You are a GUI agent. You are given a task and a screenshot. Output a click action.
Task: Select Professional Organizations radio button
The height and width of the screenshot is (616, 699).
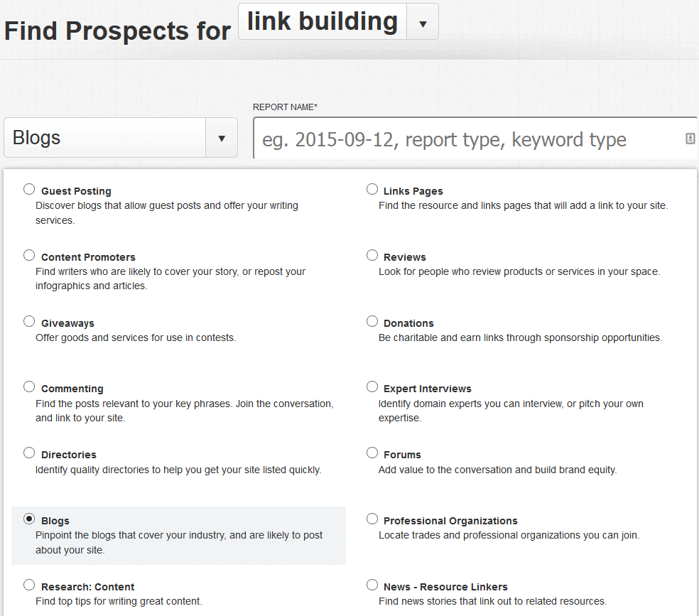(372, 519)
